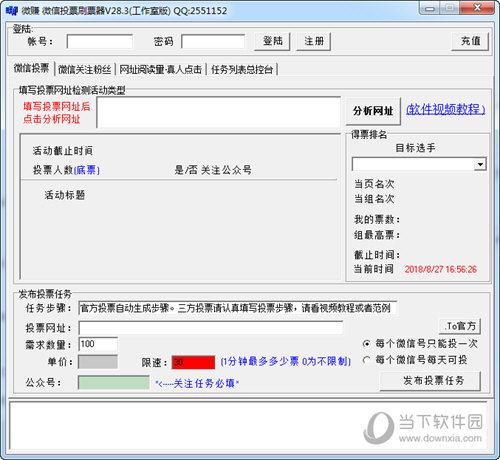Click the 1分钟最多多少票 hint text
Viewport: 500px width, 460px height.
point(286,361)
